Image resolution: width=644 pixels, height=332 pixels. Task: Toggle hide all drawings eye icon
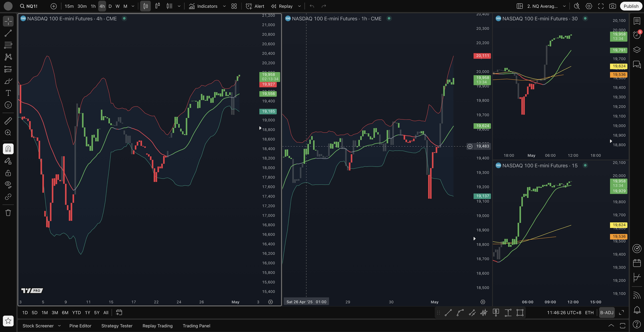(x=8, y=185)
